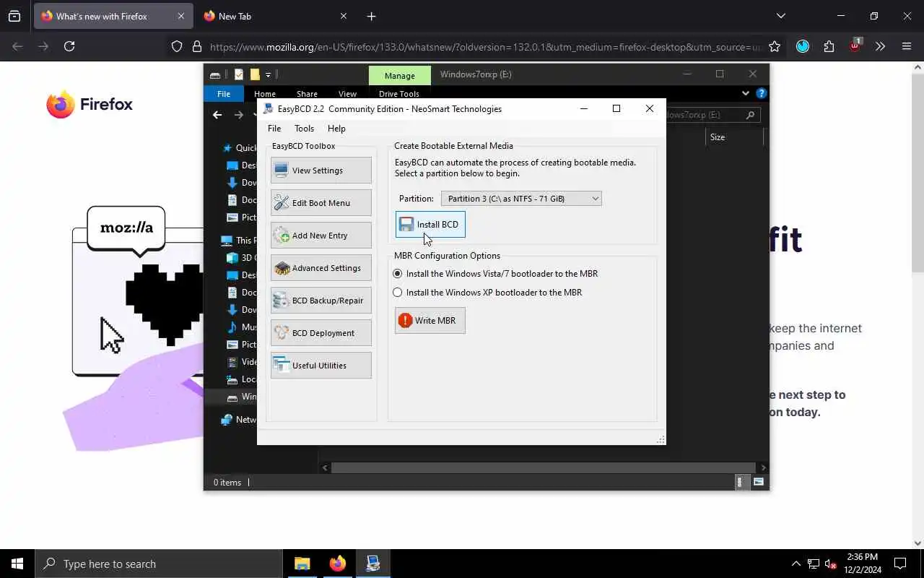Open Advanced Settings in EasyBCD
Screen dimensions: 924x578
tap(321, 268)
